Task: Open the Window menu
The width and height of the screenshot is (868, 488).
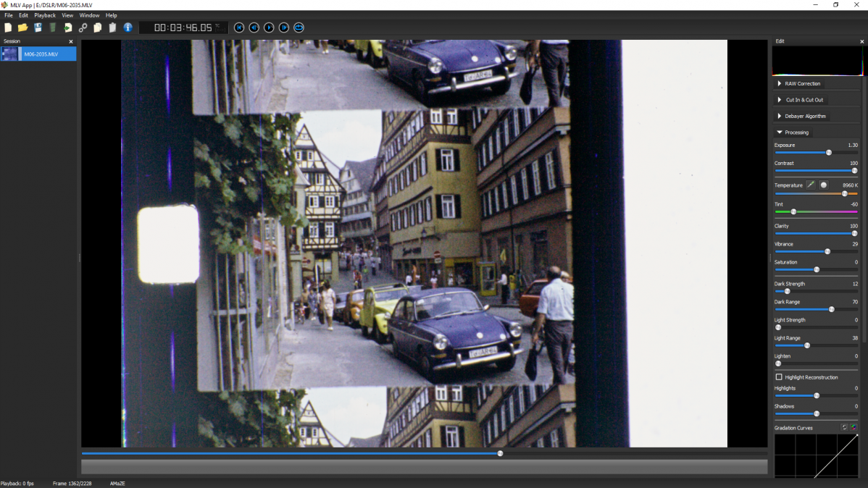Action: point(89,15)
